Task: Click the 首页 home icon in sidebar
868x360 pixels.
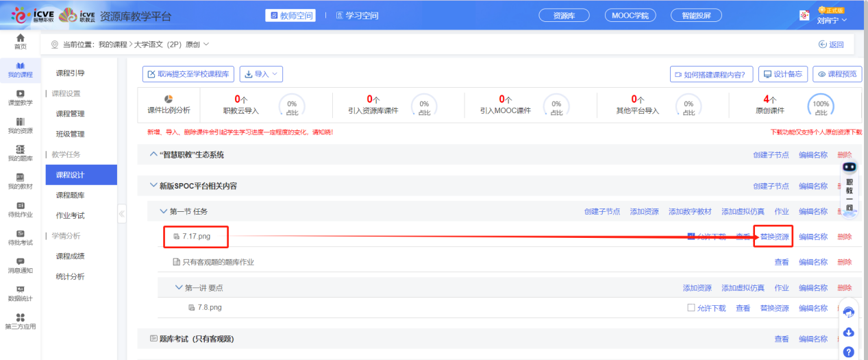Action: tap(21, 40)
